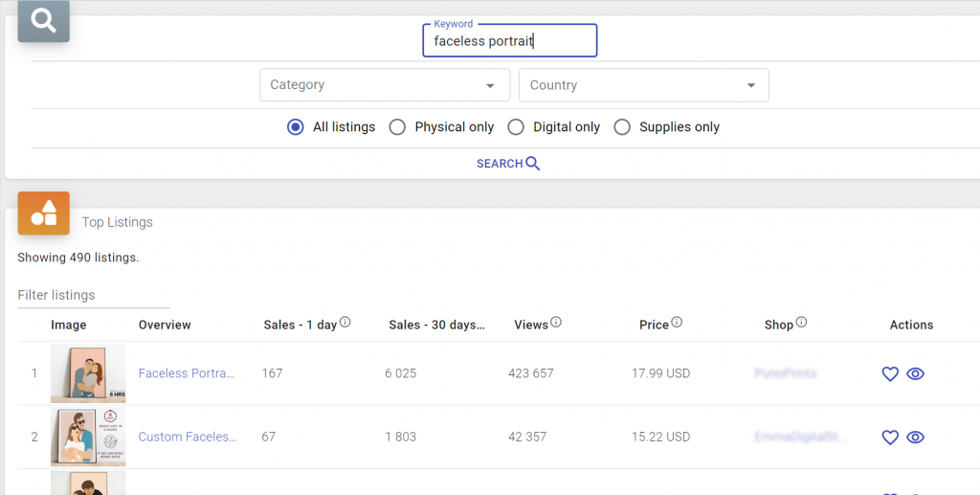Click the Image column header
Image resolution: width=980 pixels, height=495 pixels.
coord(69,325)
